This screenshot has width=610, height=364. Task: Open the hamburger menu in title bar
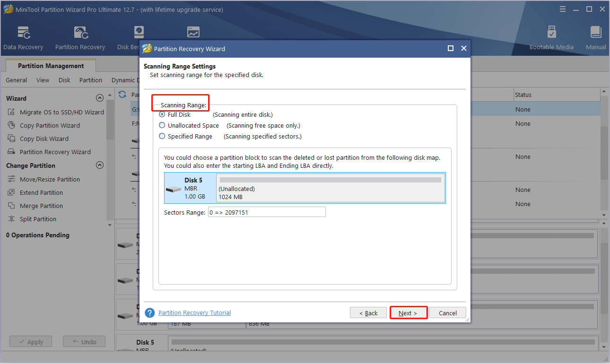pyautogui.click(x=562, y=9)
